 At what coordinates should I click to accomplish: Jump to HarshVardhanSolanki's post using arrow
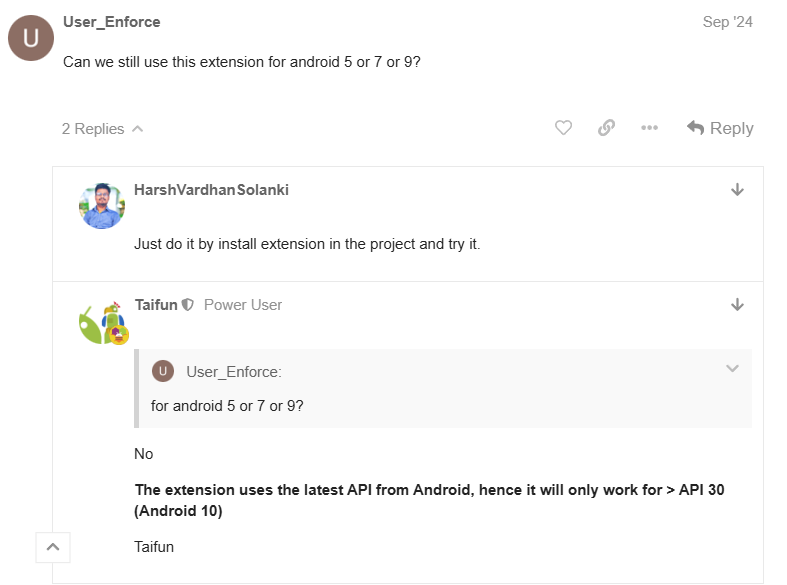(737, 190)
